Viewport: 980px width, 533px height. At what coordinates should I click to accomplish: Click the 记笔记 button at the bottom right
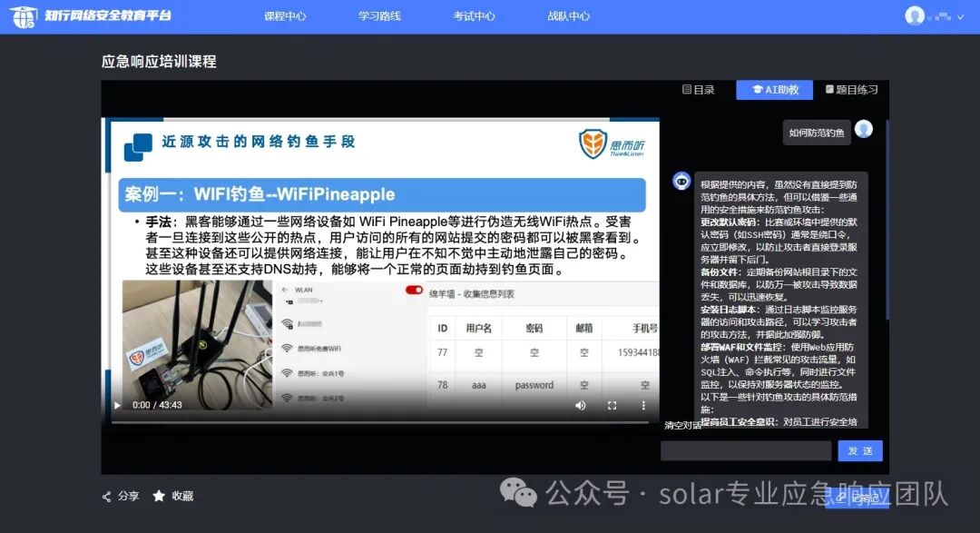click(857, 498)
